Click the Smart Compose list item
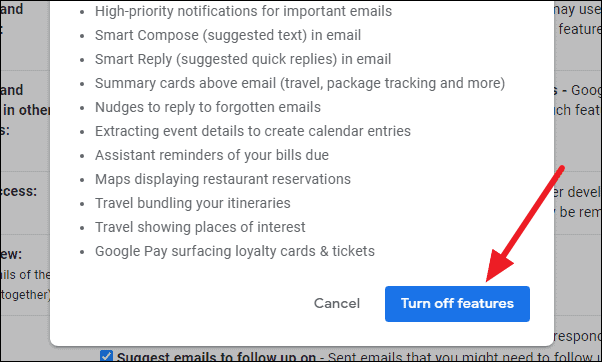 228,35
